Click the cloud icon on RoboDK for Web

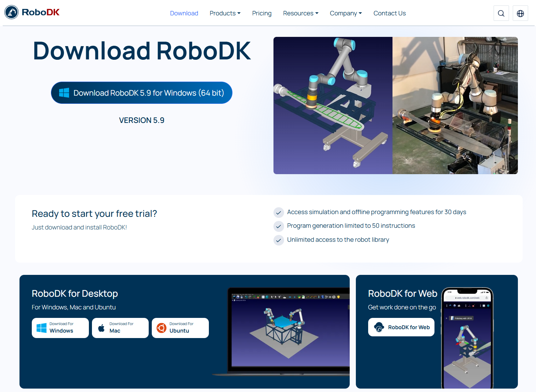[x=379, y=327]
